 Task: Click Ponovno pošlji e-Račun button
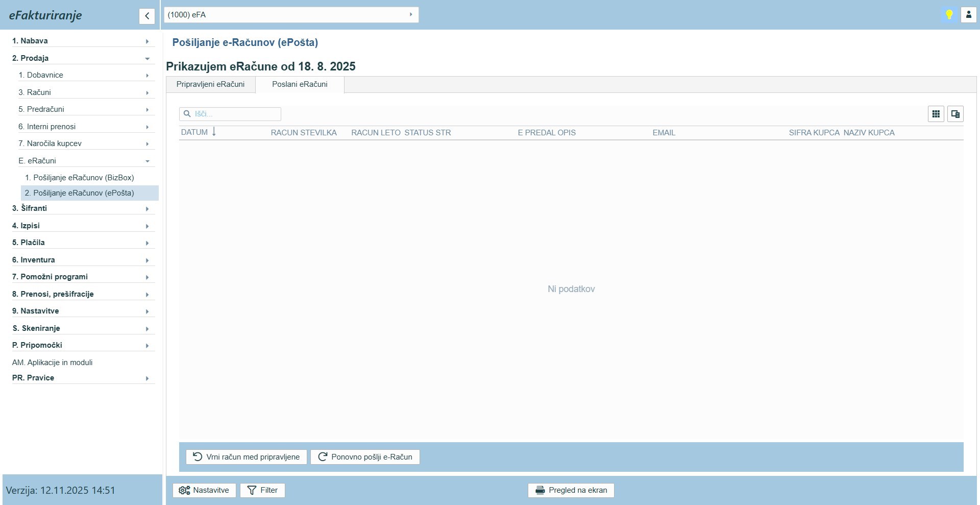click(365, 457)
